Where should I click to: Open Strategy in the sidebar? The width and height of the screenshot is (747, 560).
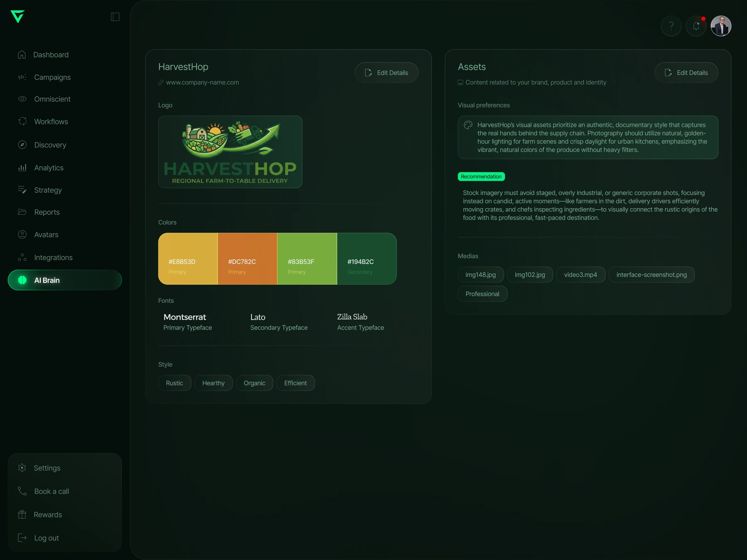(65, 190)
